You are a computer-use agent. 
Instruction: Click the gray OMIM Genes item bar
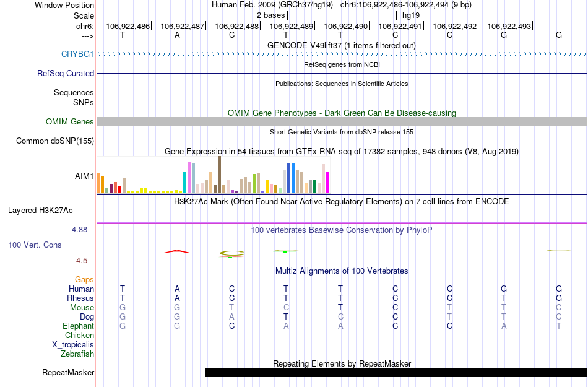(342, 121)
